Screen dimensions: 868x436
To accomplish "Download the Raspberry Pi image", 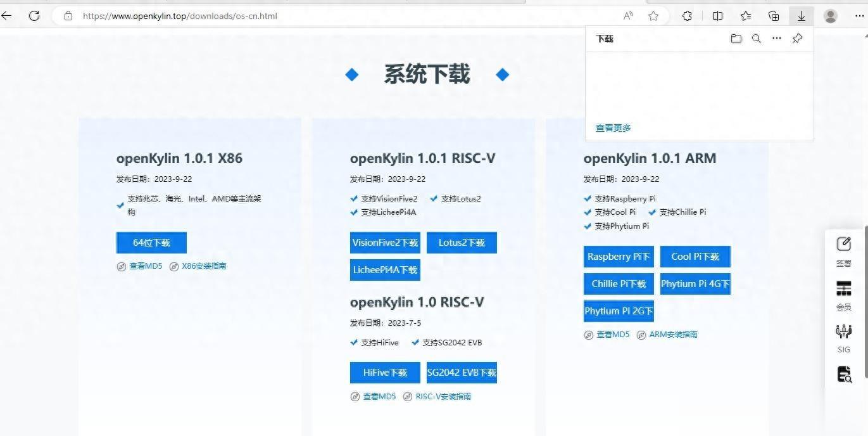I will pos(619,257).
